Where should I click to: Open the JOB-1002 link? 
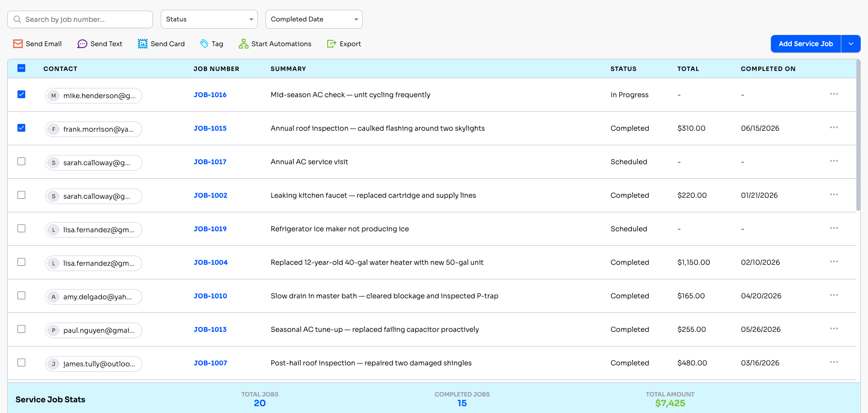[211, 195]
